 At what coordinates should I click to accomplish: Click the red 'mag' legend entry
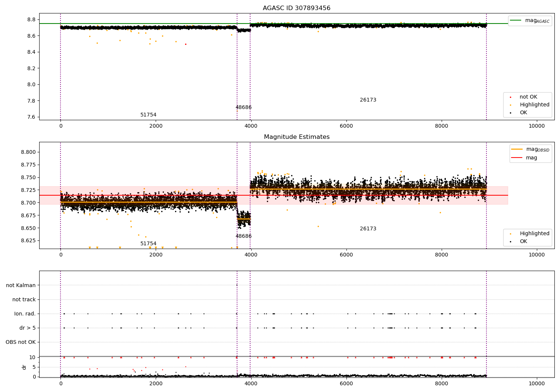click(x=525, y=158)
